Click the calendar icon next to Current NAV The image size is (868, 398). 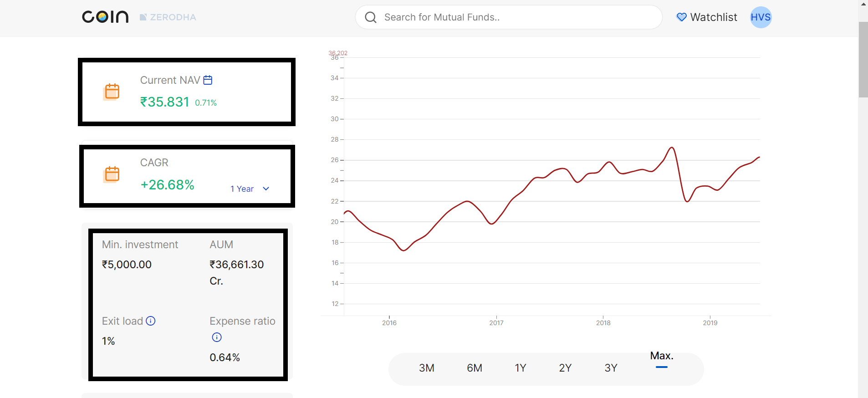(x=208, y=80)
